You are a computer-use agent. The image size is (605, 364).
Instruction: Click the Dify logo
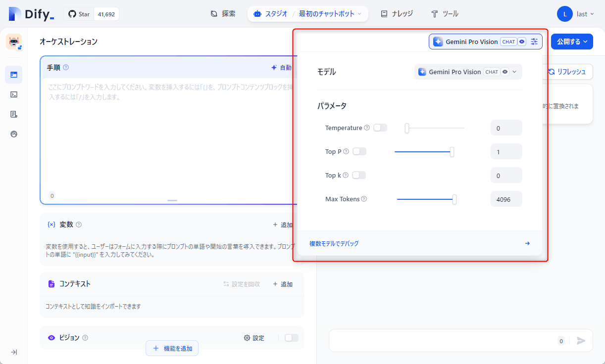coord(31,14)
